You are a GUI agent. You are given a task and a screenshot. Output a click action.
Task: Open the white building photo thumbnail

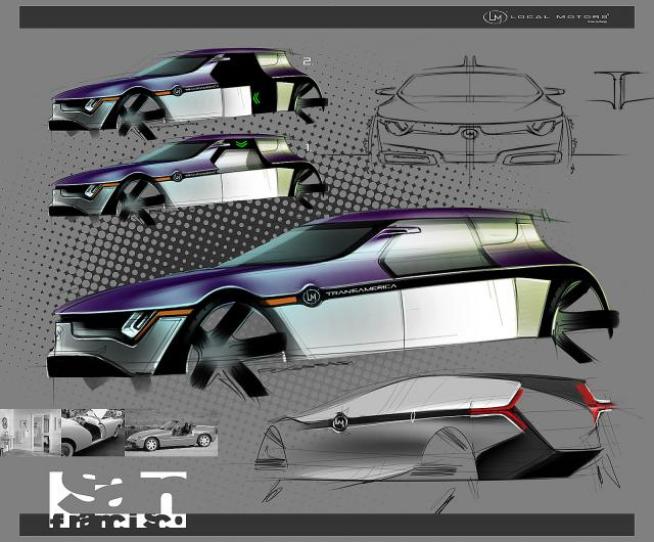pos(30,432)
